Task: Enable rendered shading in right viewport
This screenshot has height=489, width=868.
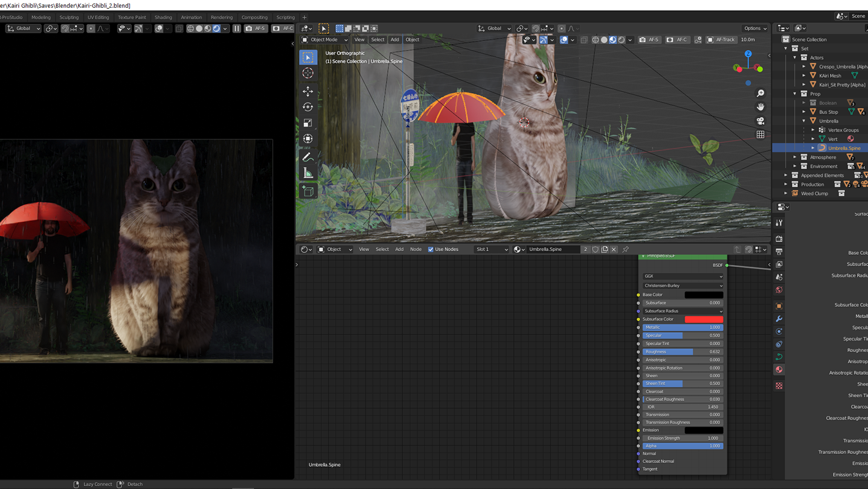Action: click(x=621, y=40)
